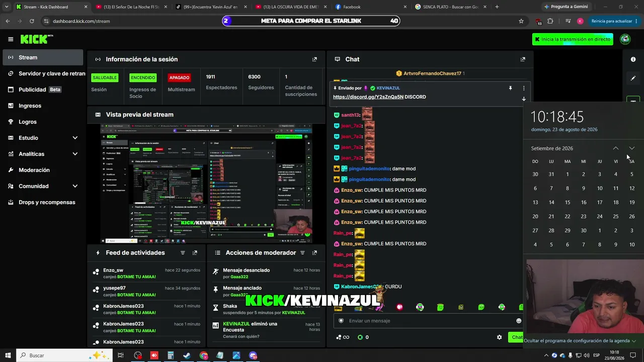
Task: Unpin the pinned Discord message
Action: pyautogui.click(x=510, y=88)
